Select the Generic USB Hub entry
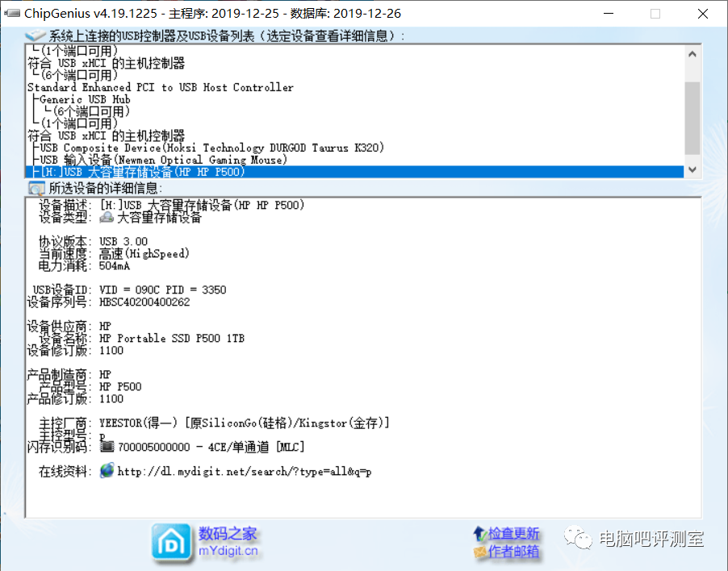 click(x=85, y=99)
